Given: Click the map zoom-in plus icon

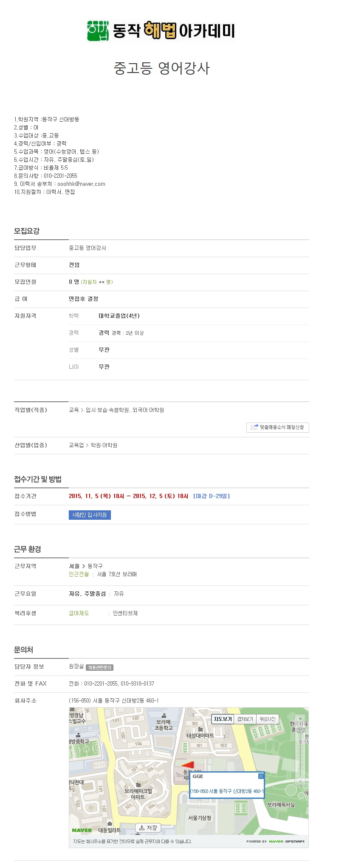Looking at the screenshot, I should [300, 719].
